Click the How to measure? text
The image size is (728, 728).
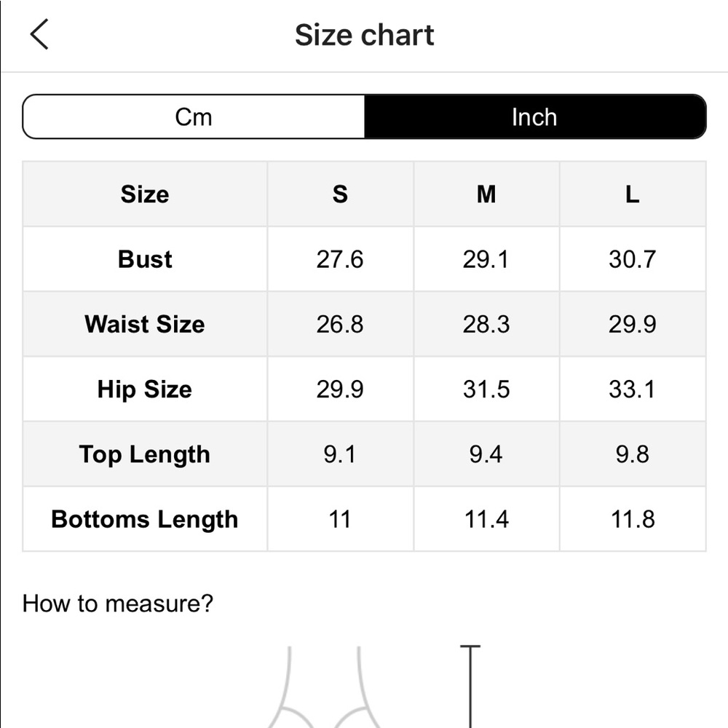[x=118, y=604]
